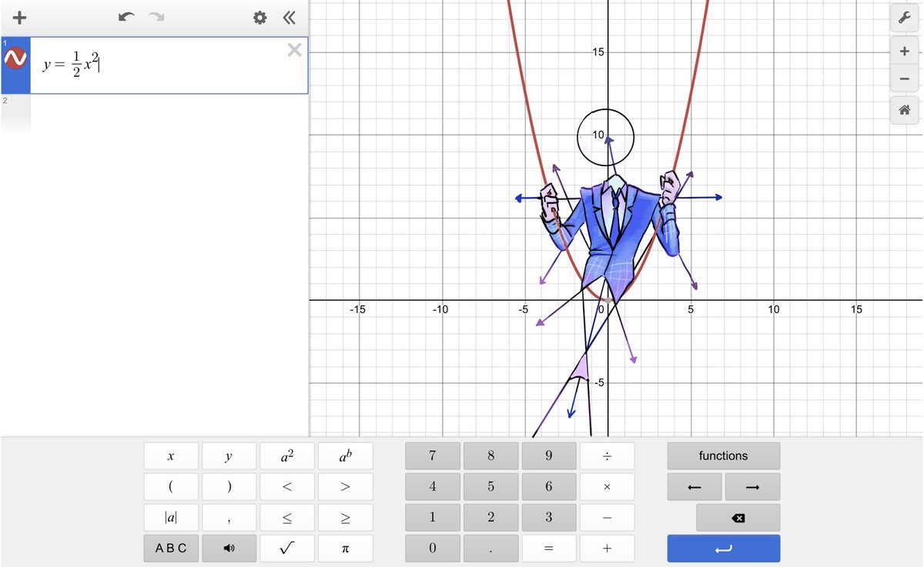The height and width of the screenshot is (567, 924).
Task: Tap digit 7 on keypad
Action: coord(433,456)
